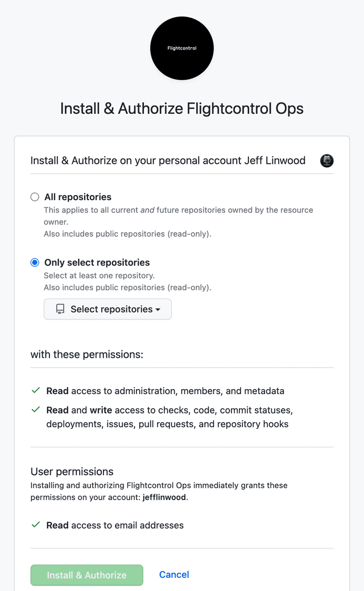
Task: Click the Flightcontrol logo at the top
Action: (181, 48)
